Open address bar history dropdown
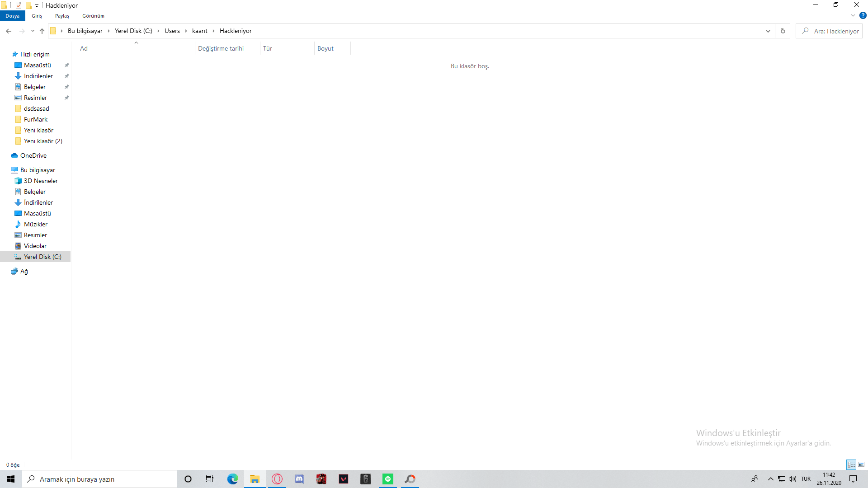The image size is (868, 488). 768,31
